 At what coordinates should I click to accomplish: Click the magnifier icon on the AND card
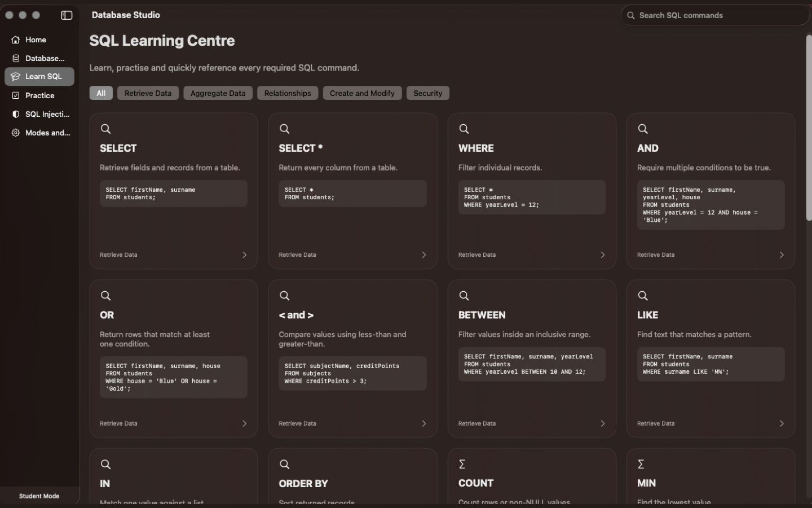click(643, 129)
